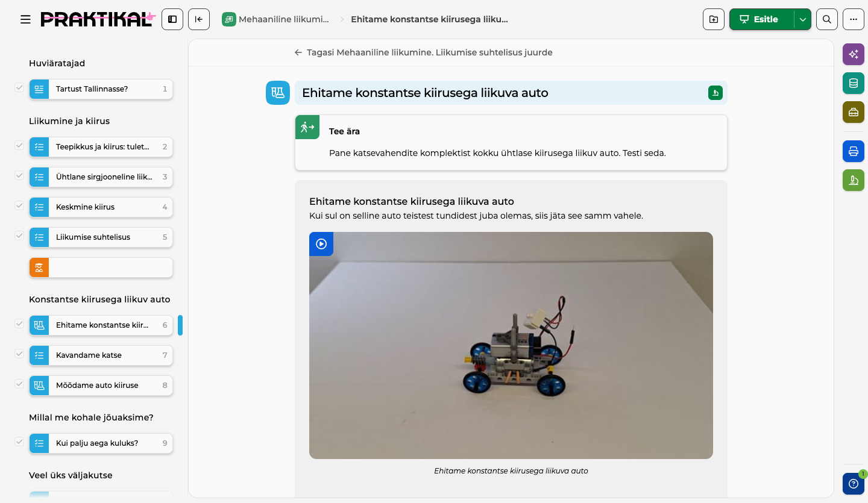
Task: Go back via Tagasi Mehaaniline liikumine link
Action: coord(423,52)
